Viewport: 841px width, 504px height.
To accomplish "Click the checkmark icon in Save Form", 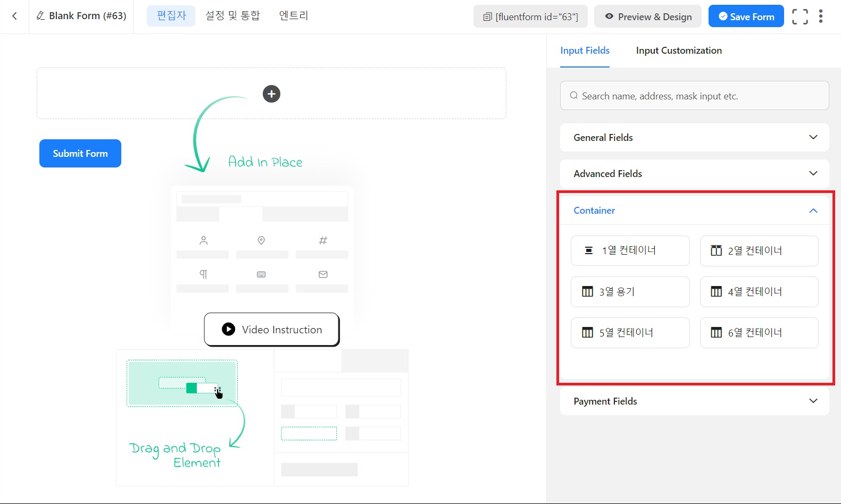I will (723, 16).
